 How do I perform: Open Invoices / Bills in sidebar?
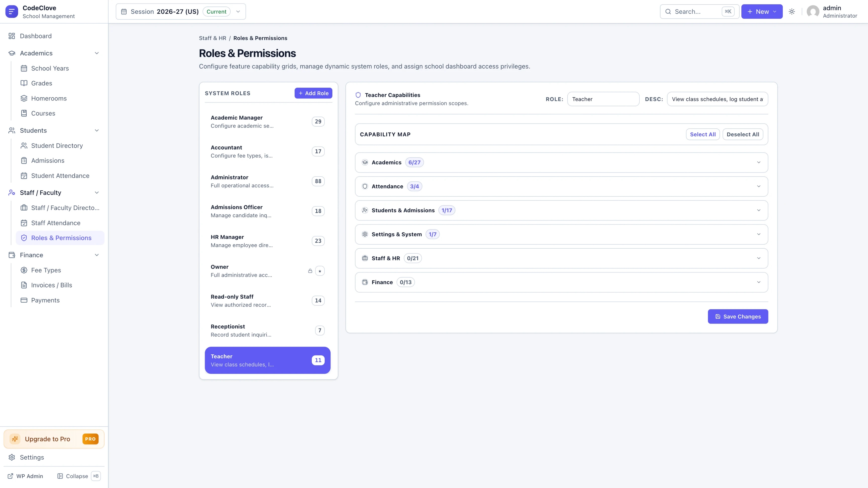coord(60,285)
